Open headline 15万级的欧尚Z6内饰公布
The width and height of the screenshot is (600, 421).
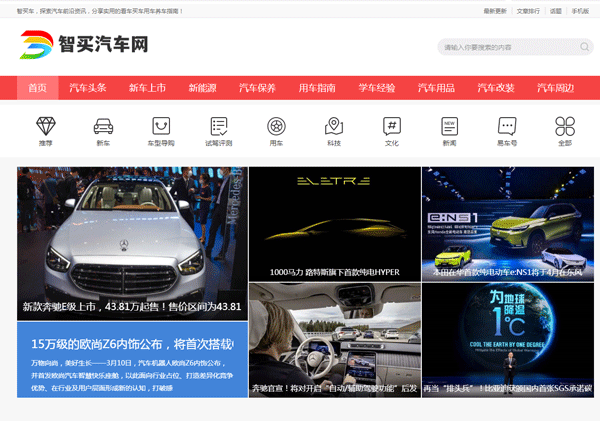(x=132, y=344)
